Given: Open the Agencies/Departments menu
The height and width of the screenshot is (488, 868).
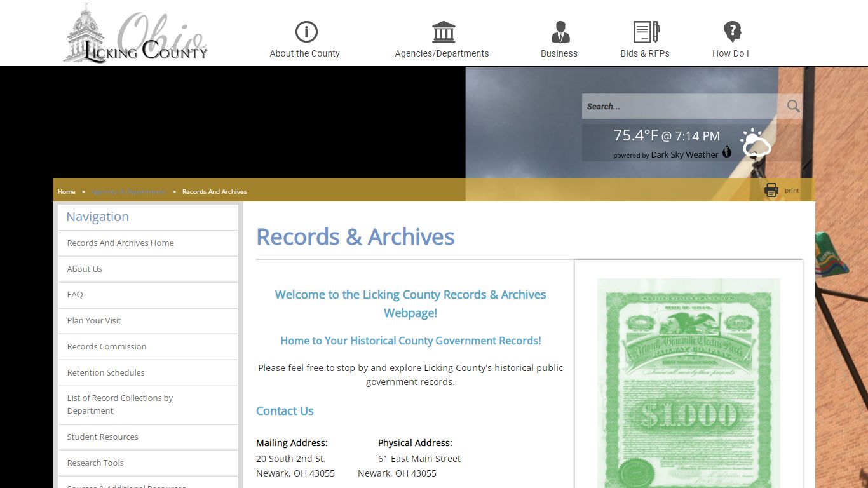Looking at the screenshot, I should 442,53.
